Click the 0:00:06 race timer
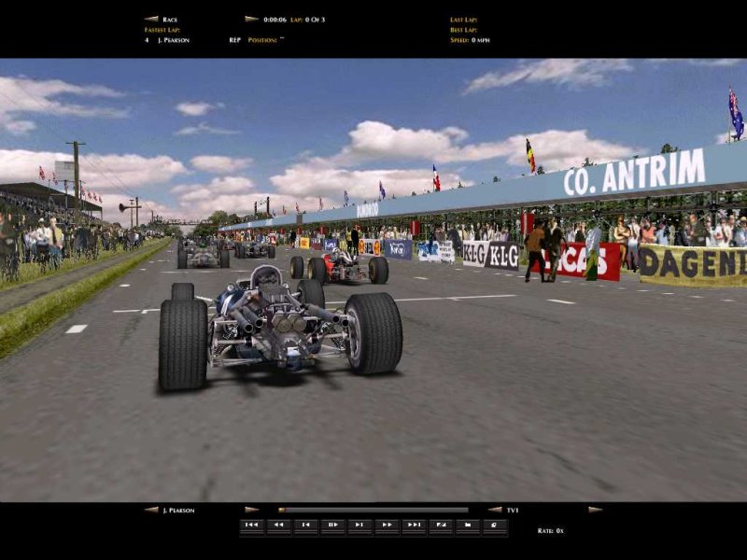The width and height of the screenshot is (747, 560). pyautogui.click(x=275, y=20)
